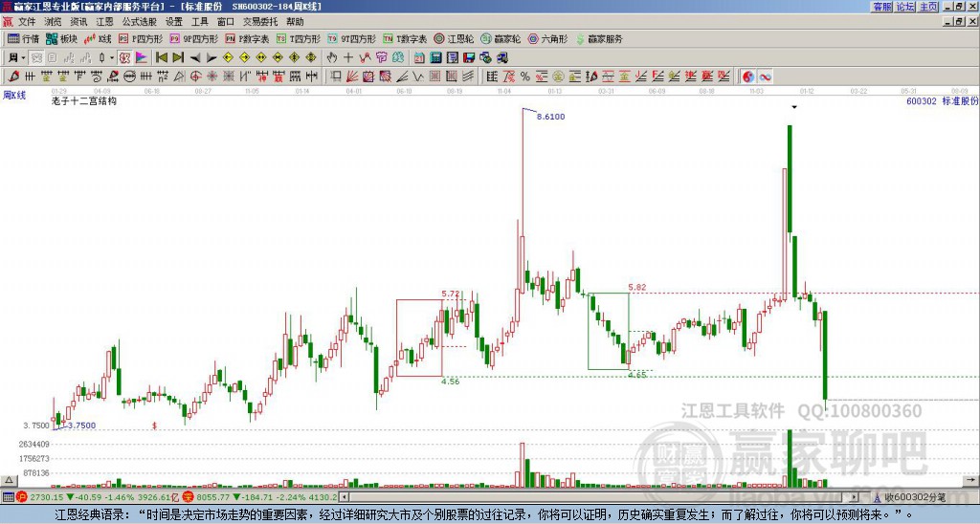Open the 论坛 link in title bar
980x524 pixels.
(x=905, y=7)
